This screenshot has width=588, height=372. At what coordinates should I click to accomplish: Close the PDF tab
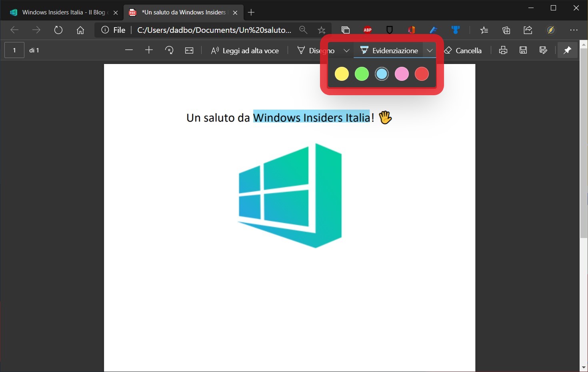pyautogui.click(x=235, y=12)
